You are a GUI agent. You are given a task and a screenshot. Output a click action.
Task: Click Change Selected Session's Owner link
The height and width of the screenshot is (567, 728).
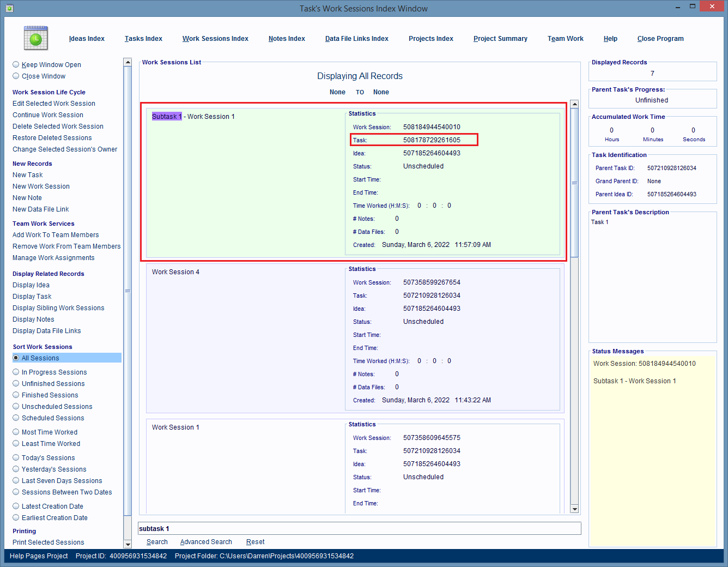[65, 149]
